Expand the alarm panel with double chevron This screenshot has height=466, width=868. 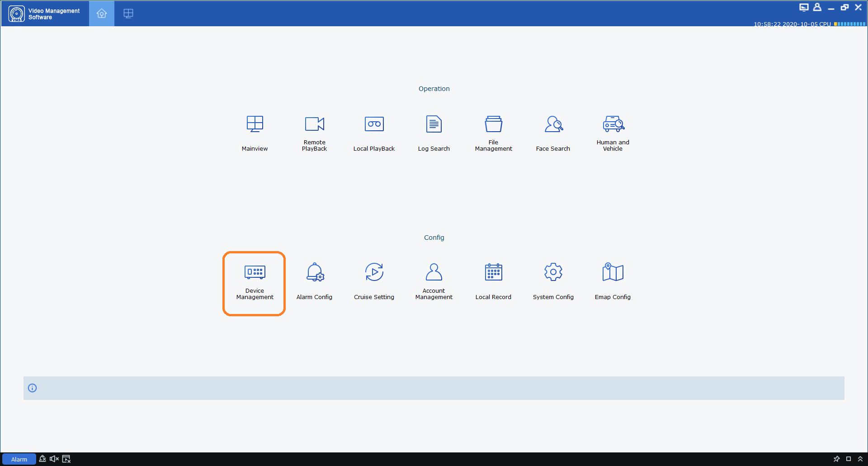pyautogui.click(x=860, y=459)
